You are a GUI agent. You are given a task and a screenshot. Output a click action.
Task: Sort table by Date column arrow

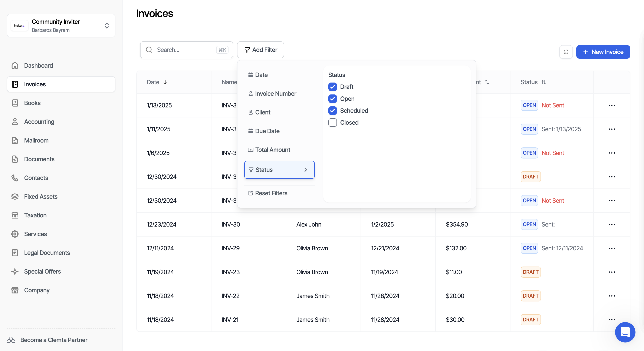(x=165, y=82)
